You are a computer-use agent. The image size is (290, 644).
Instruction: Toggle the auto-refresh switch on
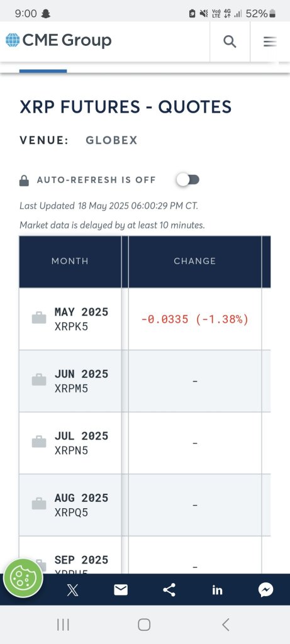click(x=189, y=179)
